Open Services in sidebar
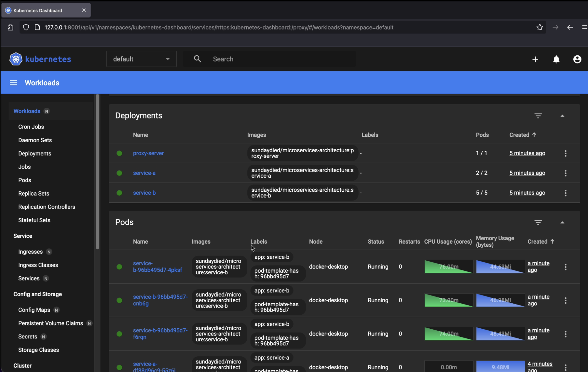The image size is (588, 372). click(29, 278)
